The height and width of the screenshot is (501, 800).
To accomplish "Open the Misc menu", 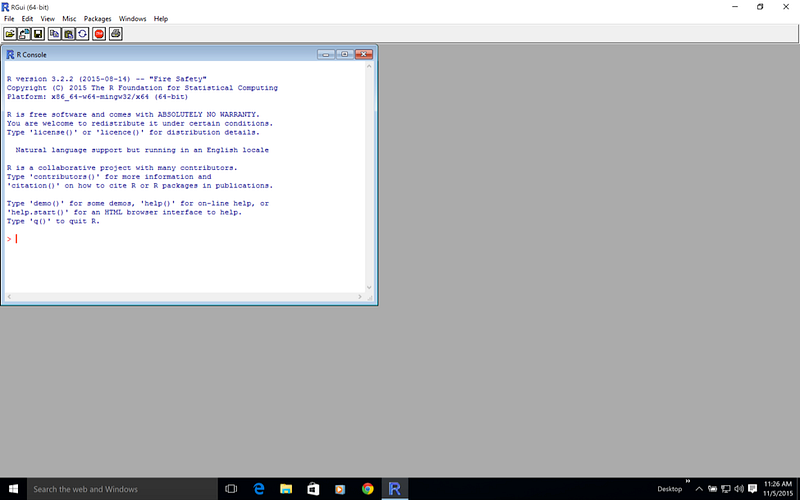I will click(x=69, y=19).
